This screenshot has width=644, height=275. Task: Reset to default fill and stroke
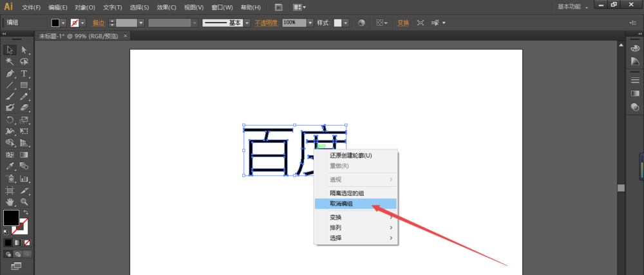(x=6, y=231)
